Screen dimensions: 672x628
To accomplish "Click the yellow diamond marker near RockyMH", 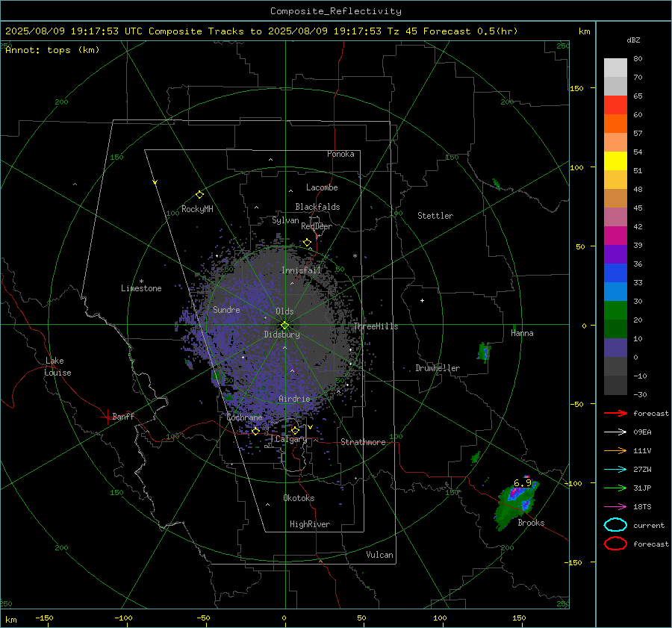I will coord(199,195).
